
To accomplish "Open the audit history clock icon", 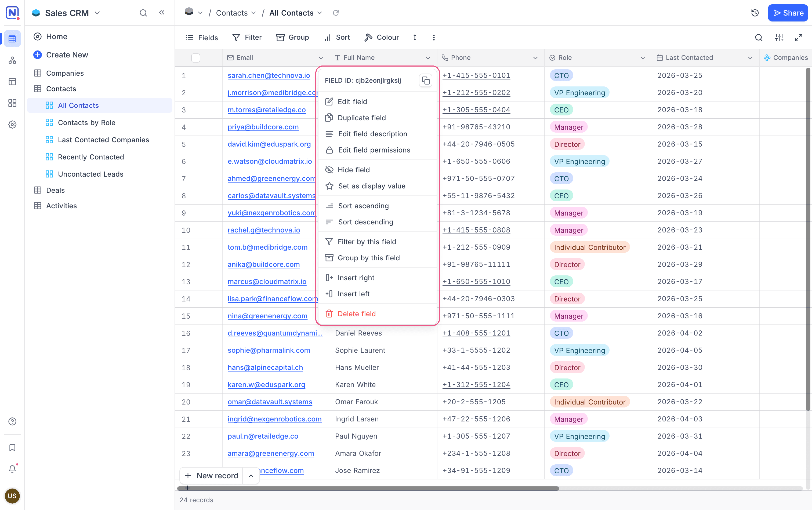I will (755, 13).
